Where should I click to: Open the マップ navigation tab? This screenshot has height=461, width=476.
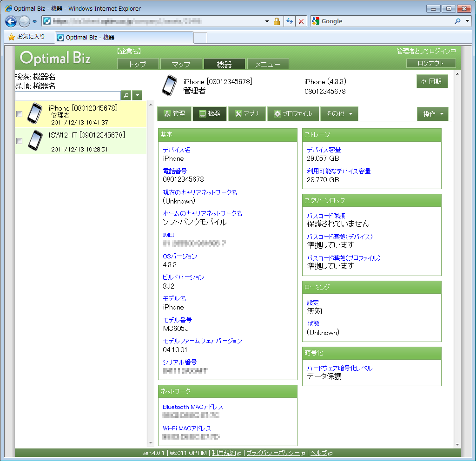pos(181,64)
